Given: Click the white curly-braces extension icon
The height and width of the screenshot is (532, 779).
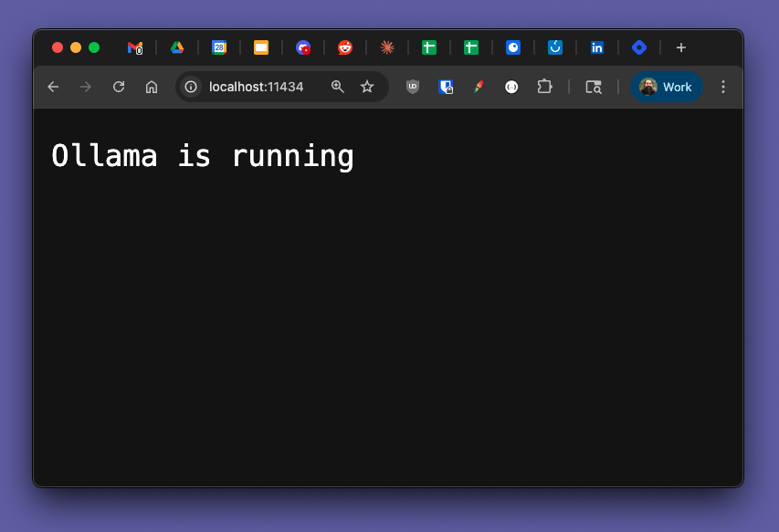Looking at the screenshot, I should coord(511,87).
